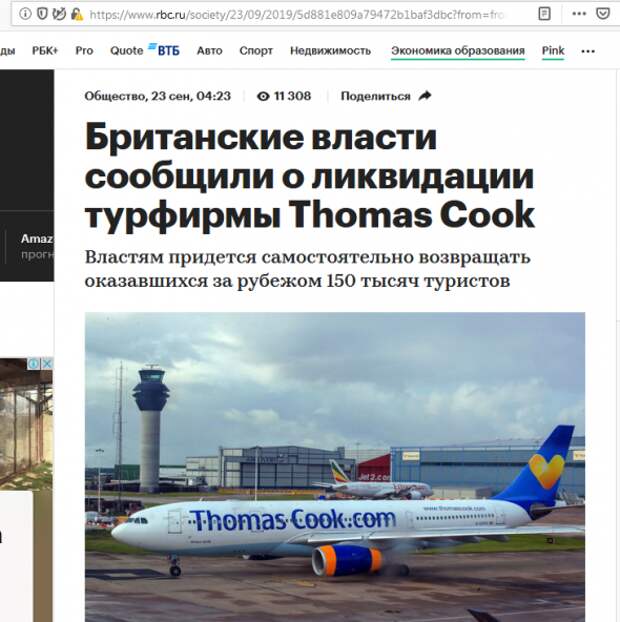Screen dimensions: 620x622
Task: Click Общество category link
Action: click(116, 96)
